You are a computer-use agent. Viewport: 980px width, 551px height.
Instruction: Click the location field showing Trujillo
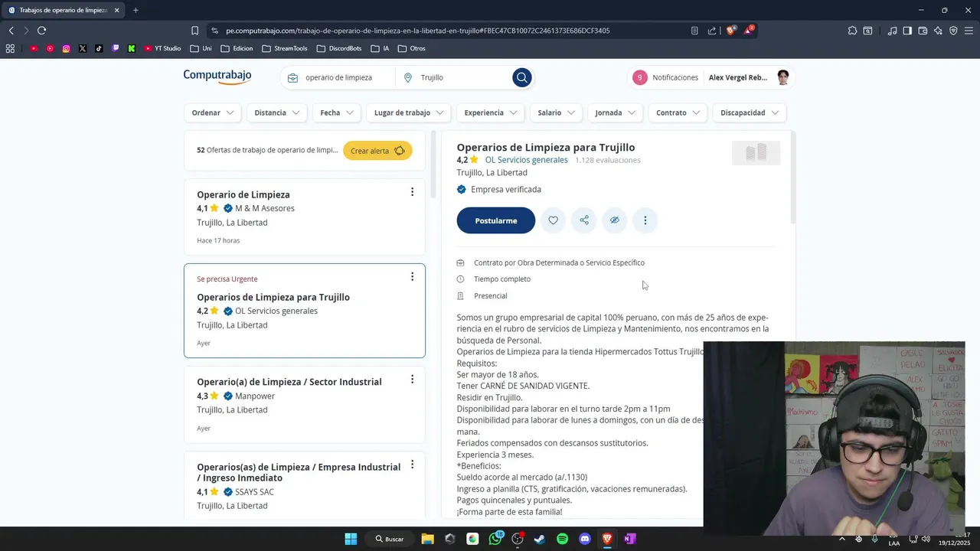click(456, 77)
